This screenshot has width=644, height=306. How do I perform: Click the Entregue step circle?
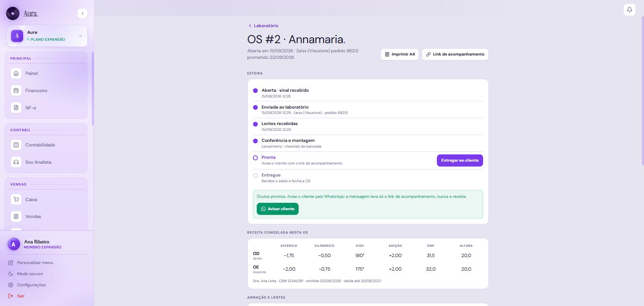255,176
